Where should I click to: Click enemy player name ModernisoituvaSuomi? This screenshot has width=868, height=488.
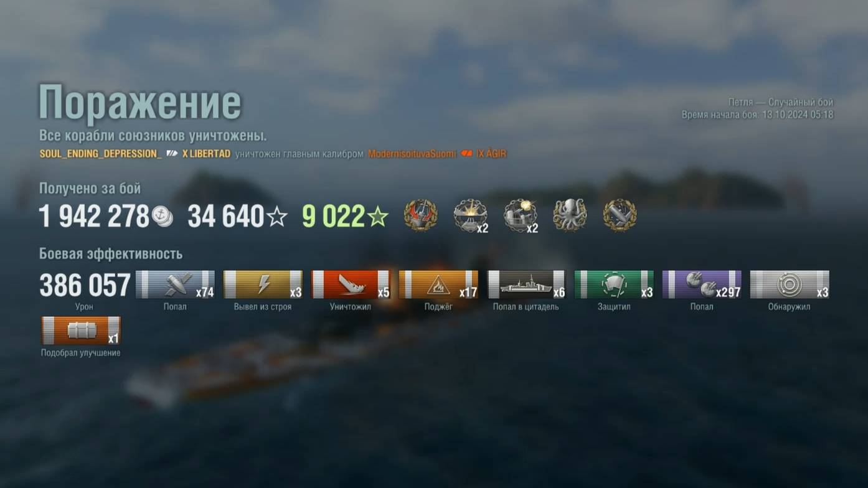click(412, 154)
